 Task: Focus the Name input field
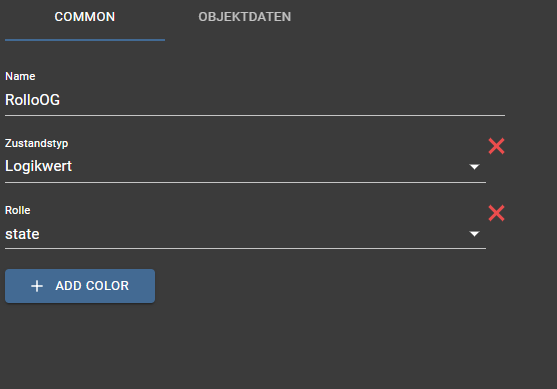[x=255, y=100]
